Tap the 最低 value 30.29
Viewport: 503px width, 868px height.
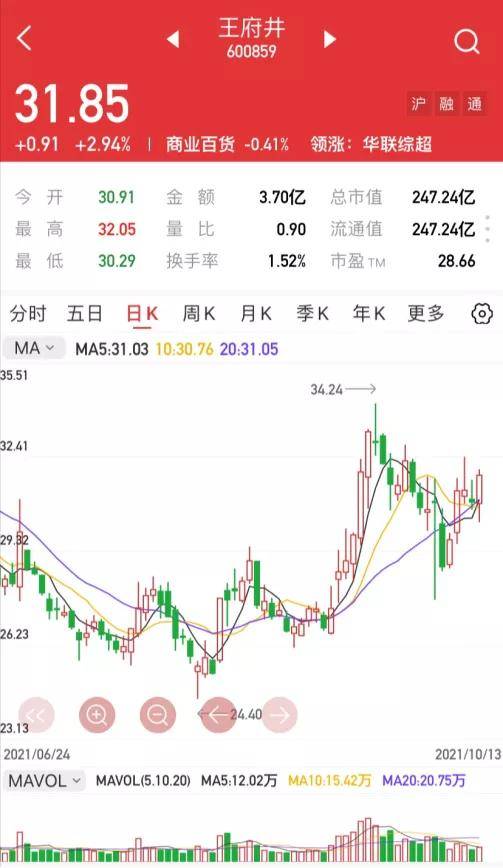tap(117, 260)
